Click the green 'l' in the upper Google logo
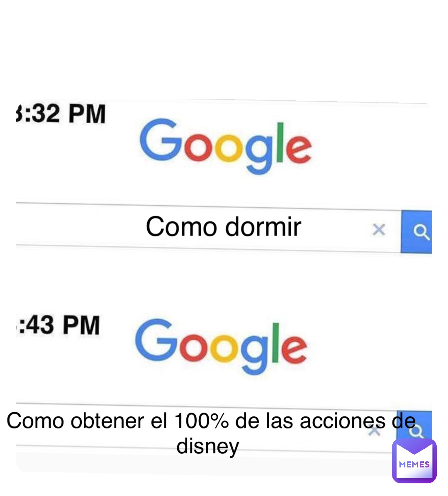Screen dimensions: 448x496 280,143
